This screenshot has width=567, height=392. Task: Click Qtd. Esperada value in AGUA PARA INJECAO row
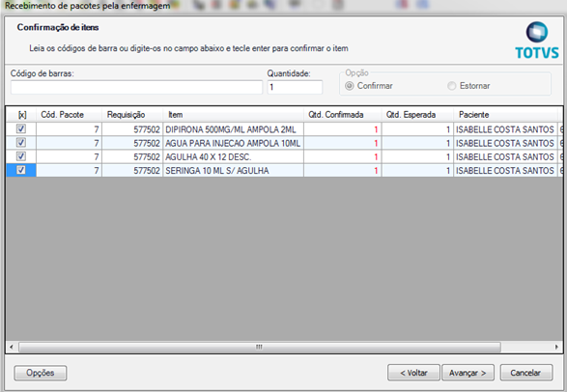tap(417, 143)
